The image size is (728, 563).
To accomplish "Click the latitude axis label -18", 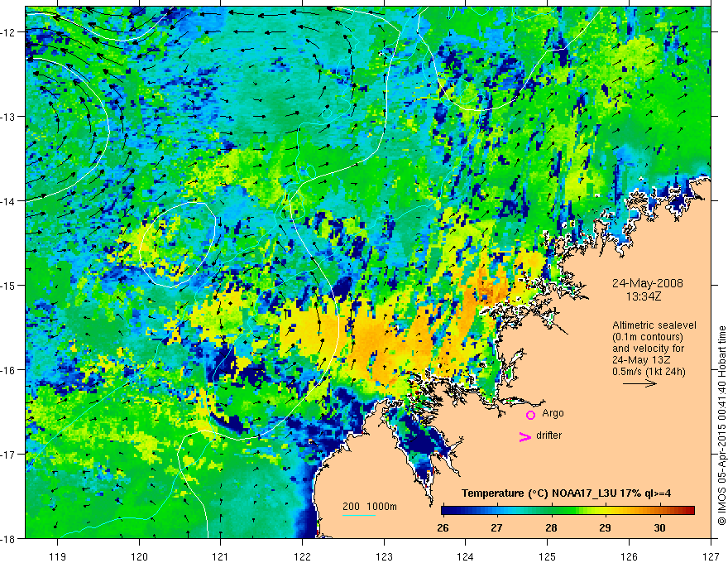I will (8, 539).
